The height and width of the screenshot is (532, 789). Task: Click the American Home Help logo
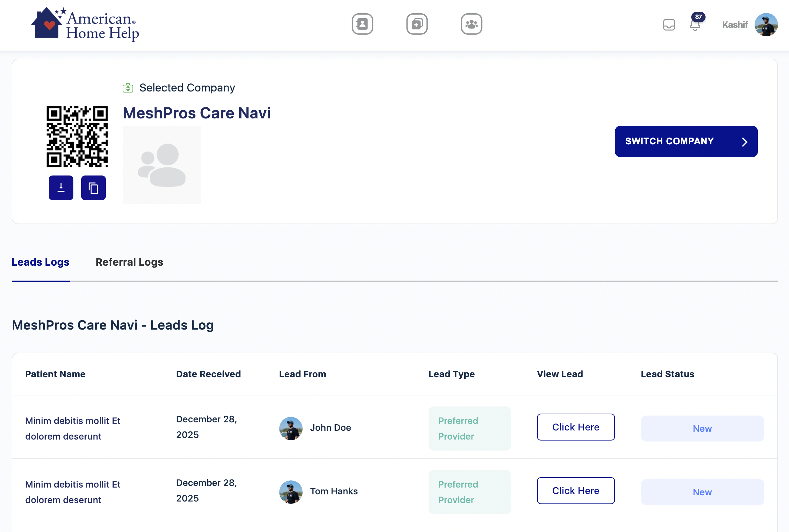[x=85, y=25]
